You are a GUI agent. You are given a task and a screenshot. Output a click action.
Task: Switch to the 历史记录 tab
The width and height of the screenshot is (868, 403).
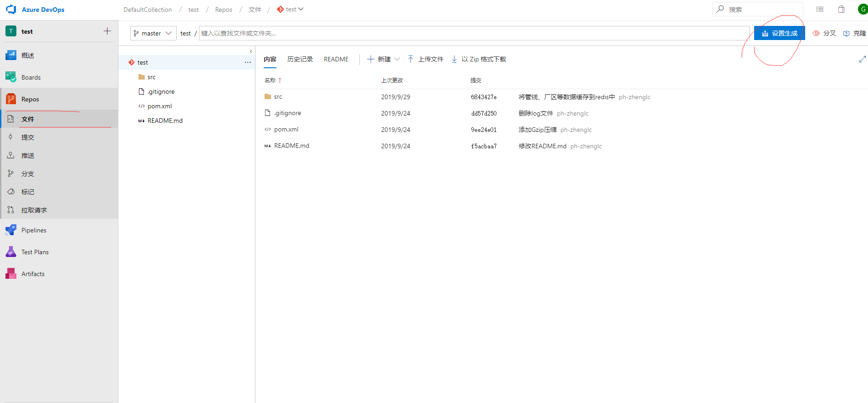[300, 59]
